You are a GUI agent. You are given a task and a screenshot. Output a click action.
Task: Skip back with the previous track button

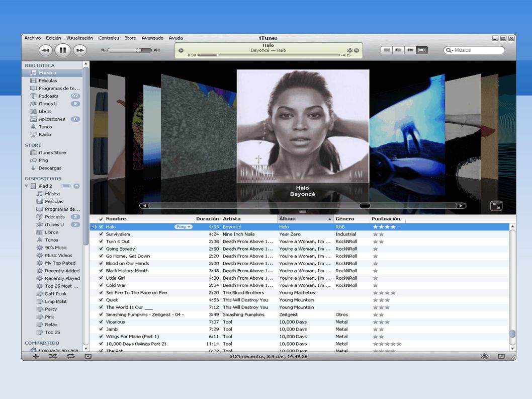coord(46,50)
